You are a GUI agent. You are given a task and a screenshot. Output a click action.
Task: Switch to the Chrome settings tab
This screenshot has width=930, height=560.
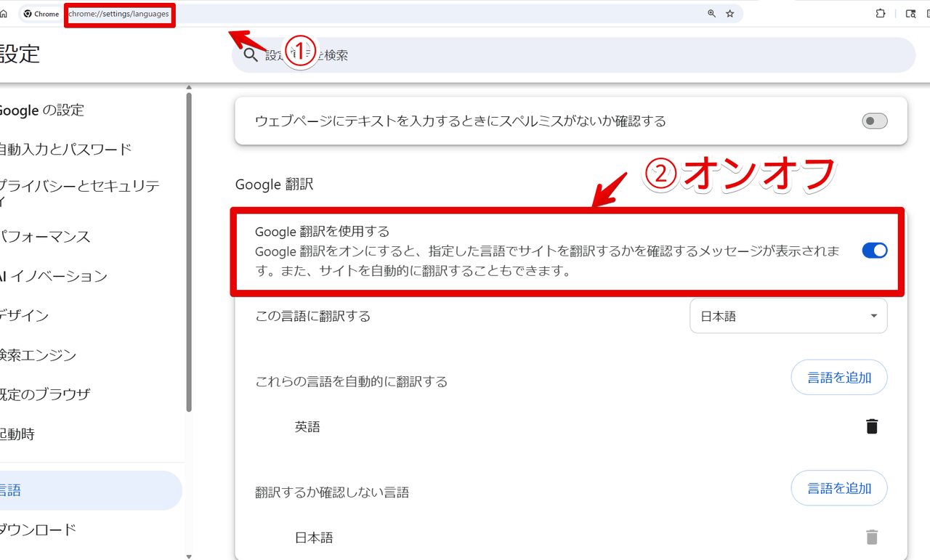[x=40, y=13]
